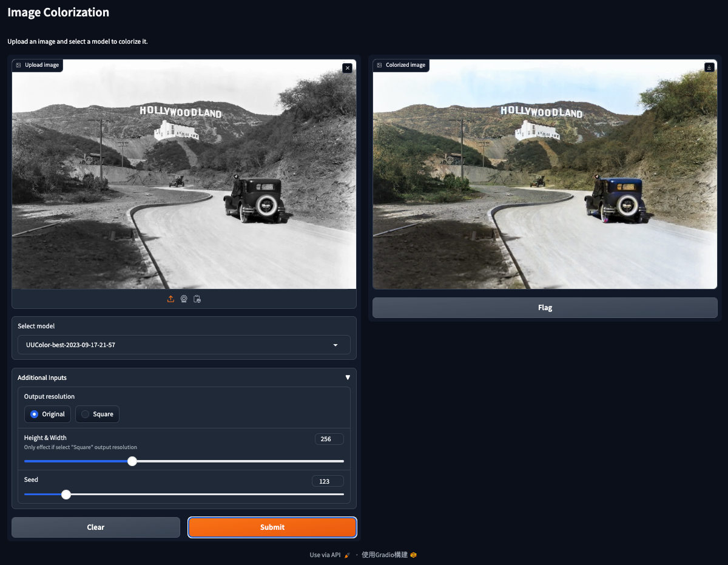Click the Upload image panel label icon

(17, 65)
